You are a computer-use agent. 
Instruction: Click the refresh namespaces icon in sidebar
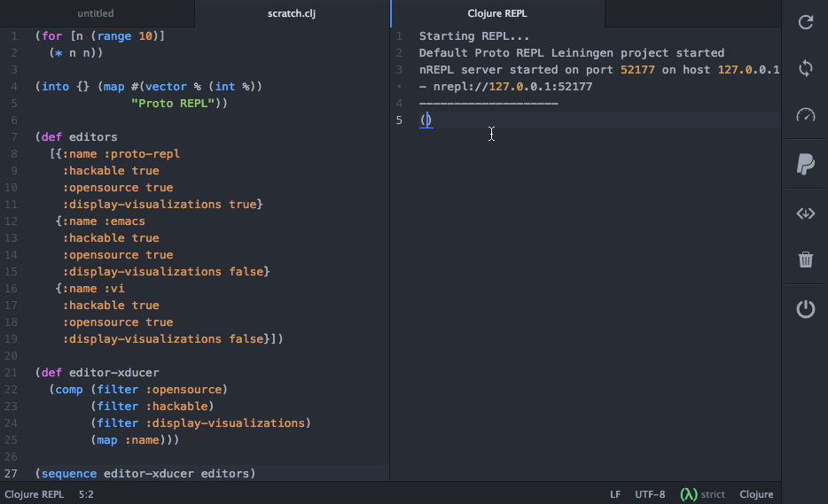[x=805, y=22]
